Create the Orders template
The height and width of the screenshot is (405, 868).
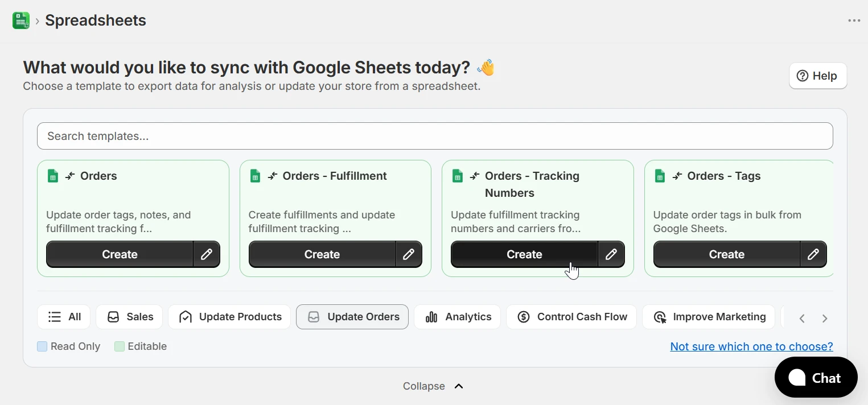[120, 254]
